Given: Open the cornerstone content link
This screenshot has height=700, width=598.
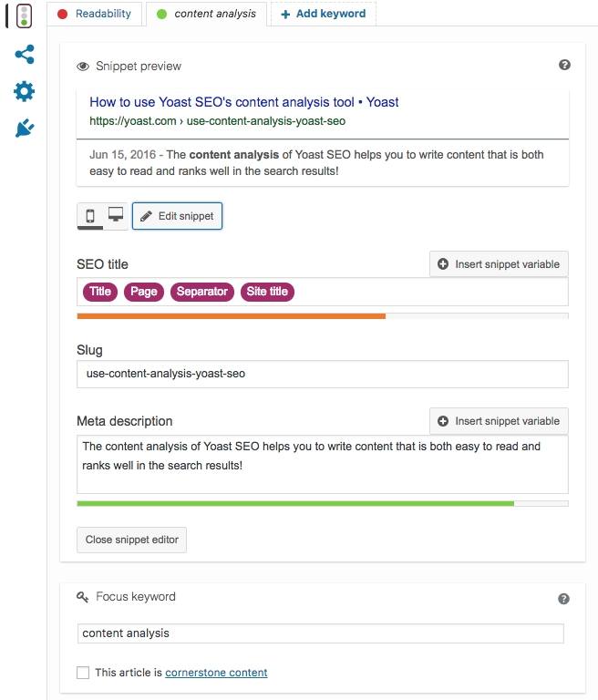Looking at the screenshot, I should (216, 673).
